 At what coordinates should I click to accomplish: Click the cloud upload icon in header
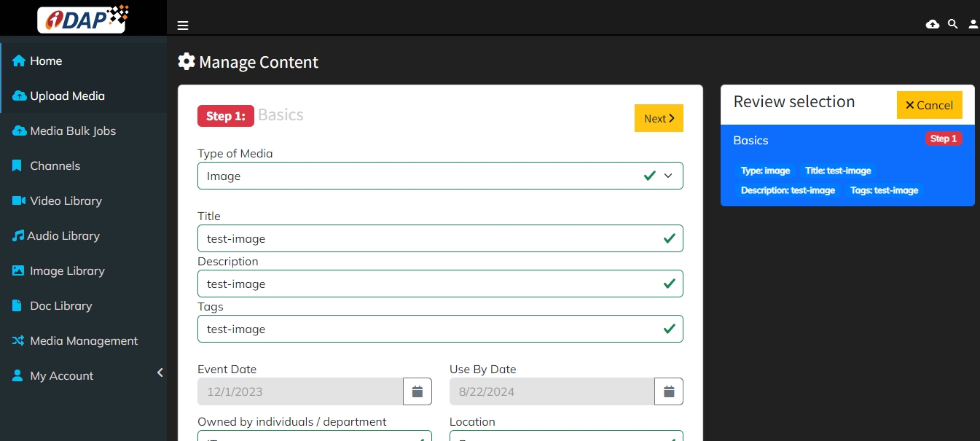pyautogui.click(x=933, y=24)
